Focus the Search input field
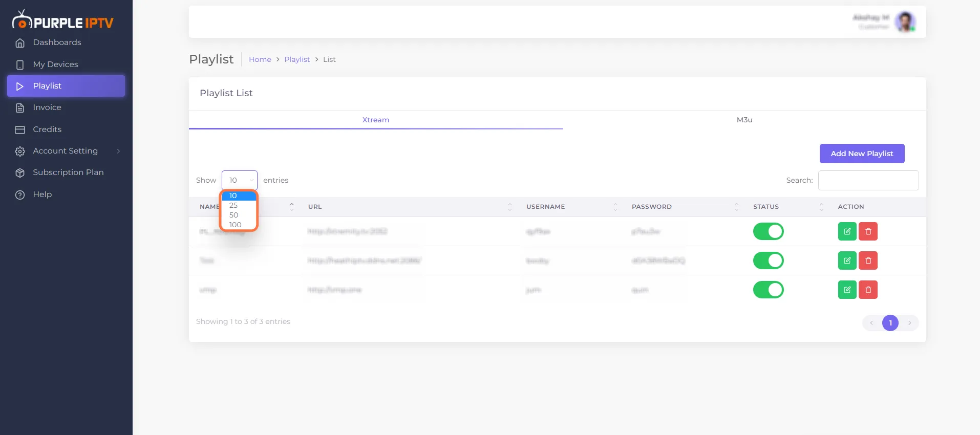Viewport: 980px width, 435px height. (x=868, y=180)
